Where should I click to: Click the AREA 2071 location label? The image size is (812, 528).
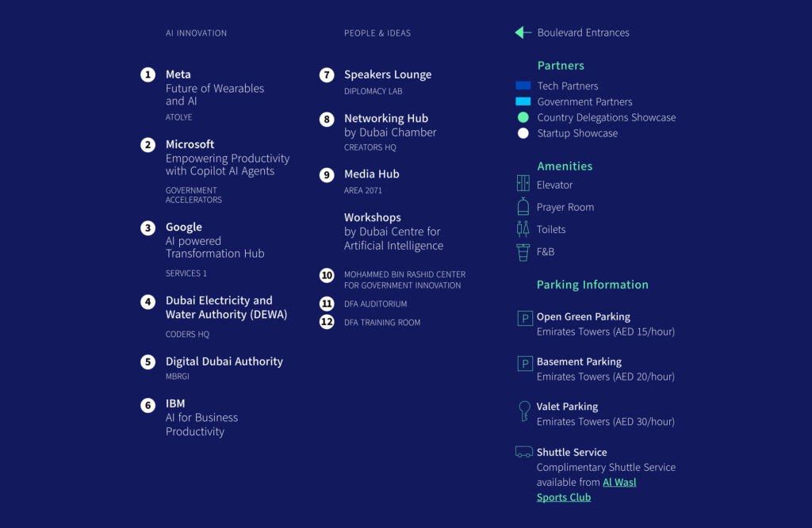363,190
